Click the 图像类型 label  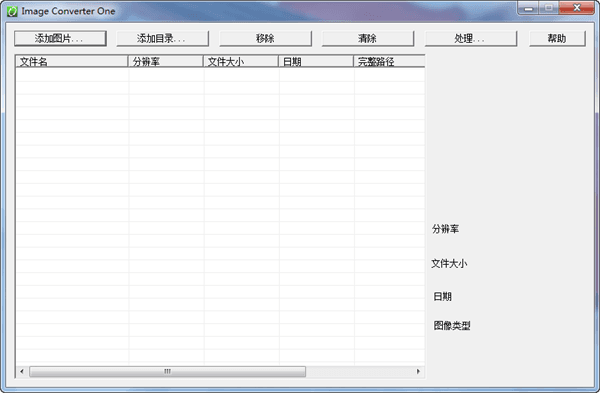point(452,325)
